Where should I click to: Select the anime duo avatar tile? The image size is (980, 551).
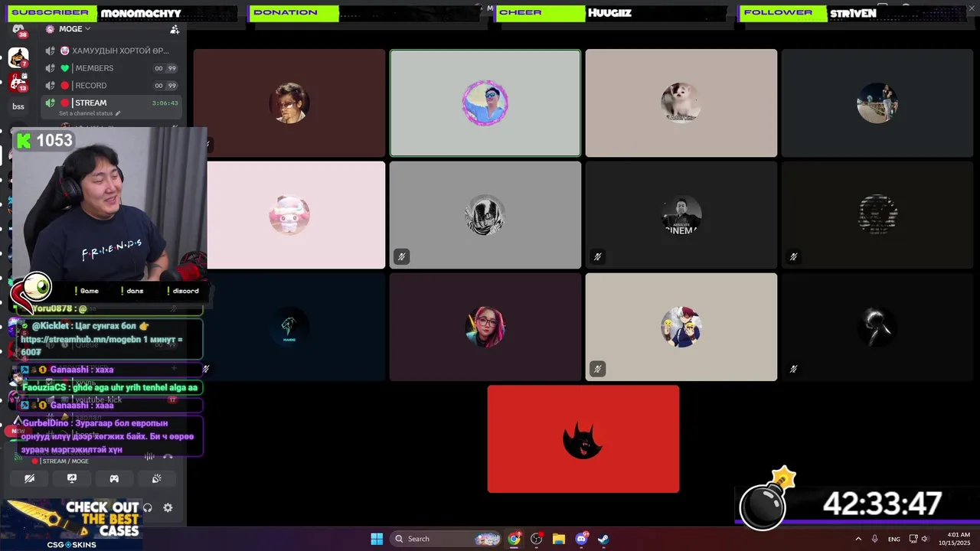[x=681, y=327]
